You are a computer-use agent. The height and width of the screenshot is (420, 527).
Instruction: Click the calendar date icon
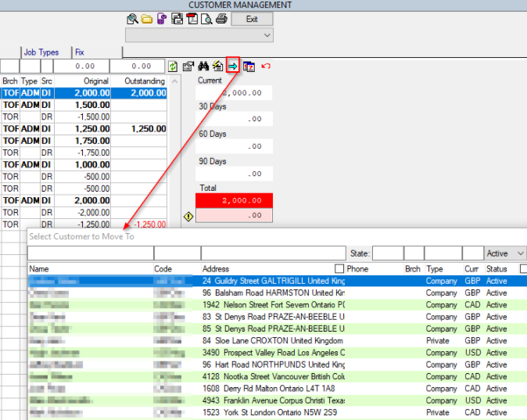249,66
